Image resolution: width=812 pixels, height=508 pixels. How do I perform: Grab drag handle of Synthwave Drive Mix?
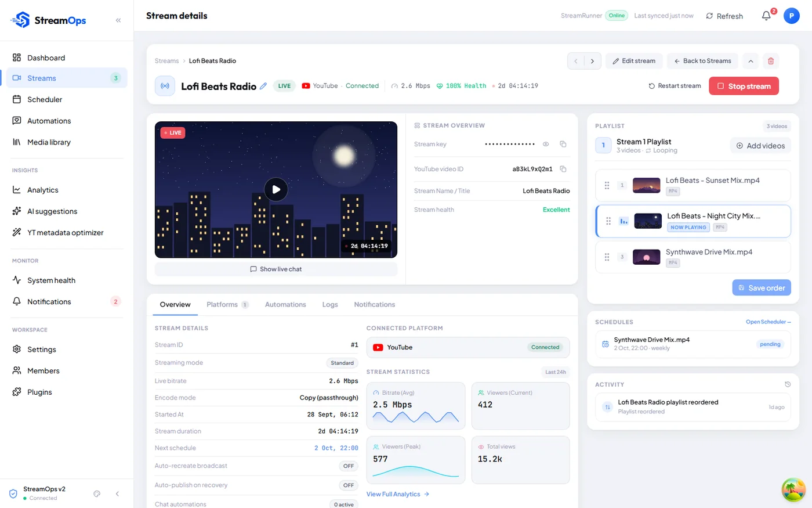point(607,257)
